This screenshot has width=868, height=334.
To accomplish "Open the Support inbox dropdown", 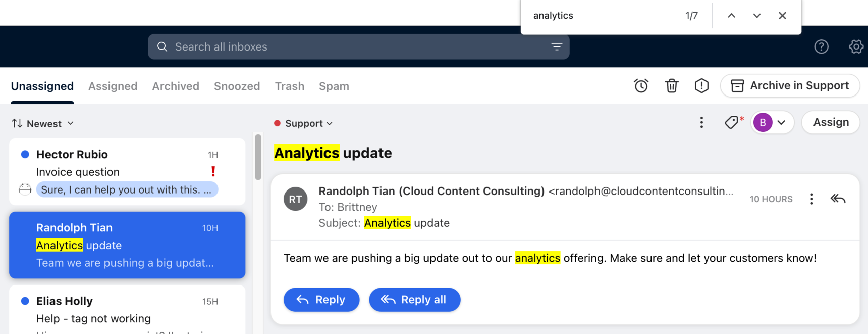I will pyautogui.click(x=303, y=123).
